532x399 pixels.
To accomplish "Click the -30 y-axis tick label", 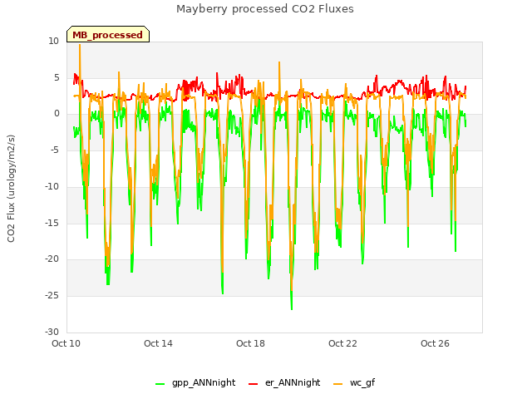I will 52,332.
